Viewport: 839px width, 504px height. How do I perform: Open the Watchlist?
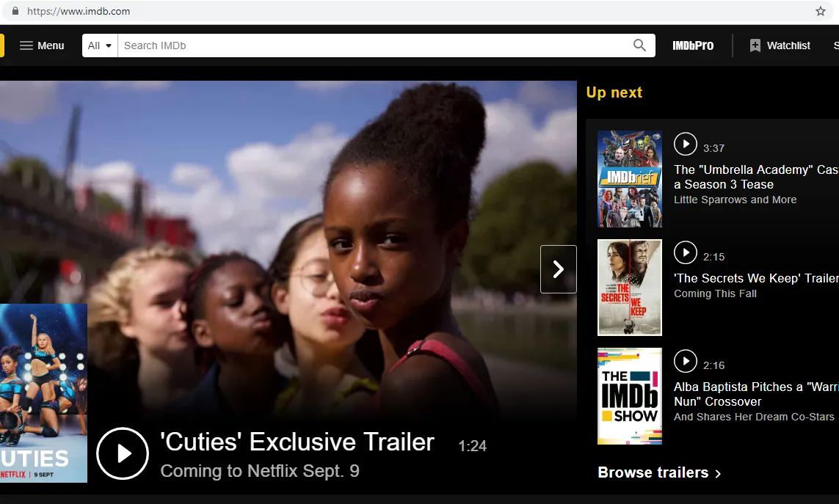click(780, 45)
